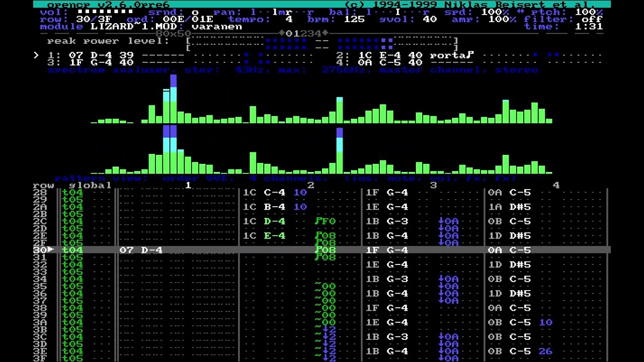The image size is (644, 362).
Task: Adjust the balance position indicator
Action: [397, 12]
